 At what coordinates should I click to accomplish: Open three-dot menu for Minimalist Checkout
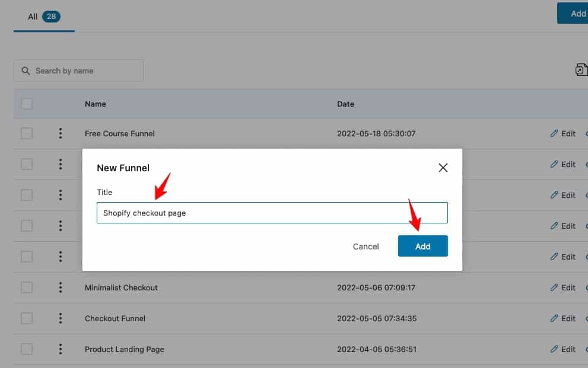pos(61,287)
